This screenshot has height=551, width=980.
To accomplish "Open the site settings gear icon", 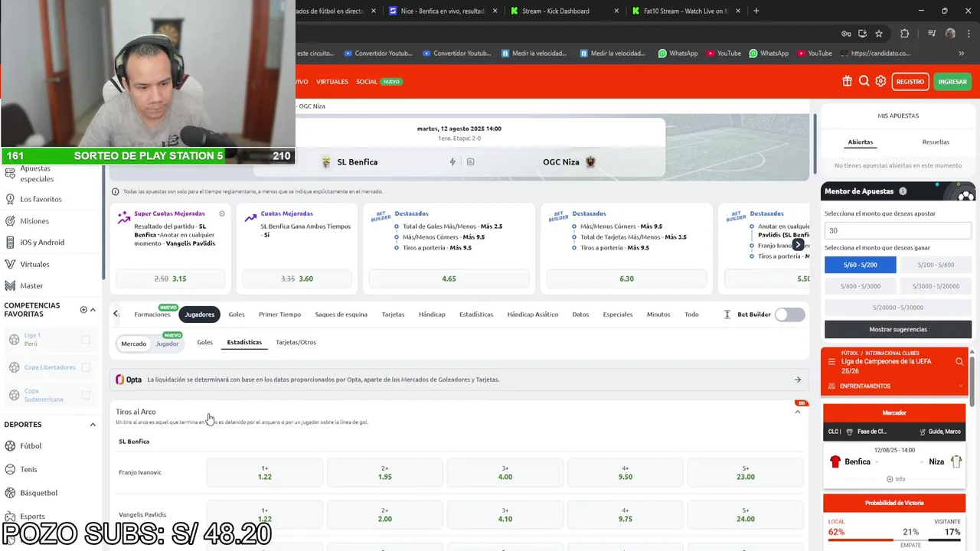I will click(x=880, y=81).
